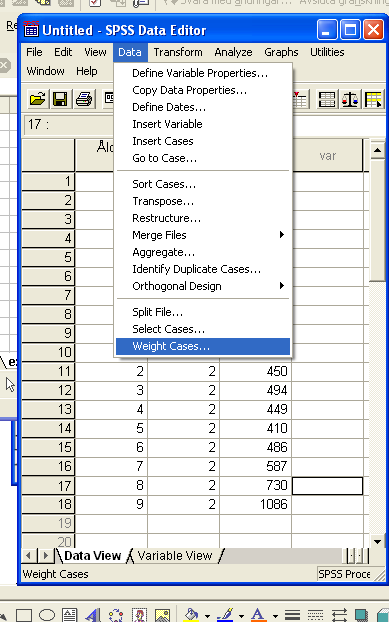The width and height of the screenshot is (389, 622).
Task: Open the Graphs menu
Action: pos(281,52)
